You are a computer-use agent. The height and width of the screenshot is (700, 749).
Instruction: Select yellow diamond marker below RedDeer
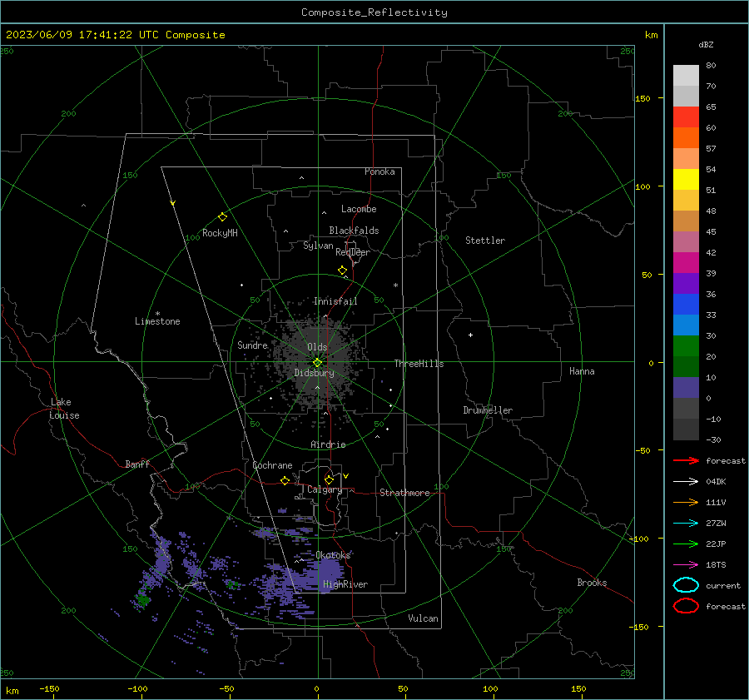click(x=342, y=271)
